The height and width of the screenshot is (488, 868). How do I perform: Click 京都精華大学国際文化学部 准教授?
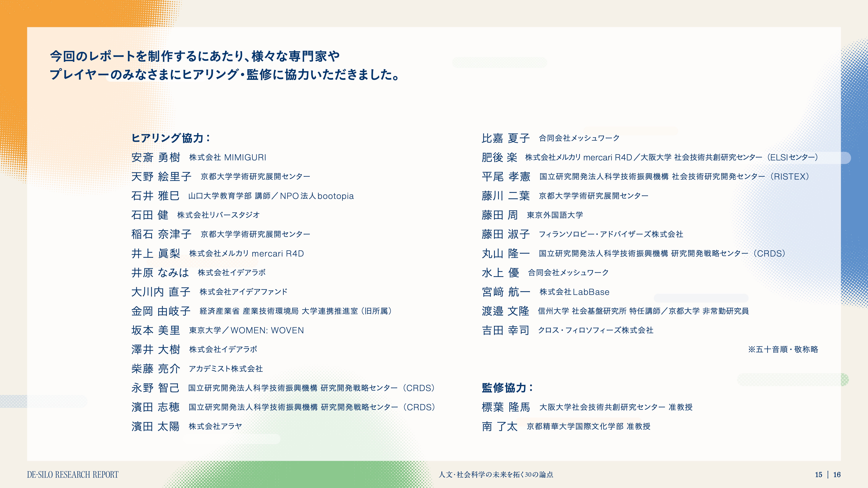coord(589,426)
